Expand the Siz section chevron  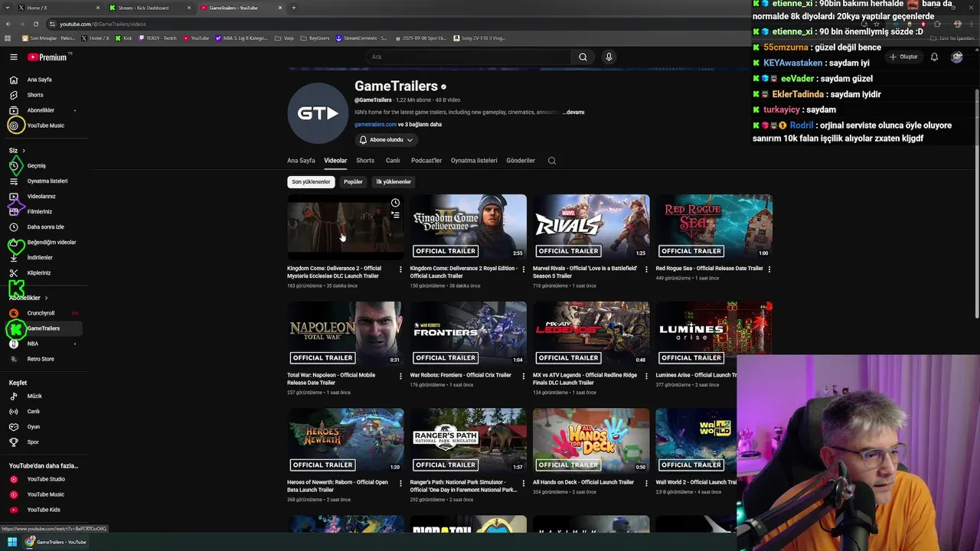24,151
